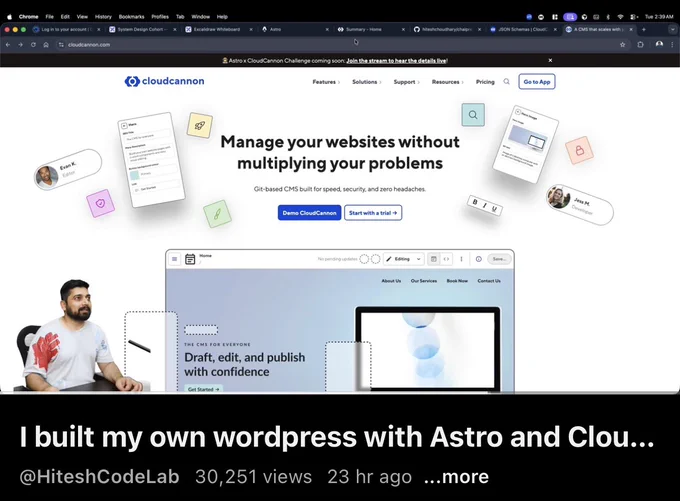Click Book Now in the preview site
The image size is (680, 501).
coord(457,281)
